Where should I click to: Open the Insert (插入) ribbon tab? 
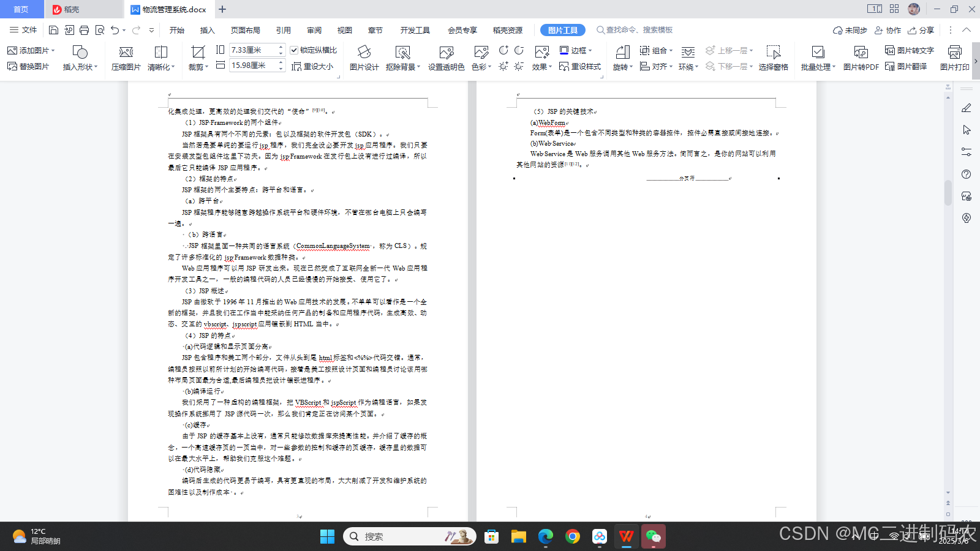point(208,30)
